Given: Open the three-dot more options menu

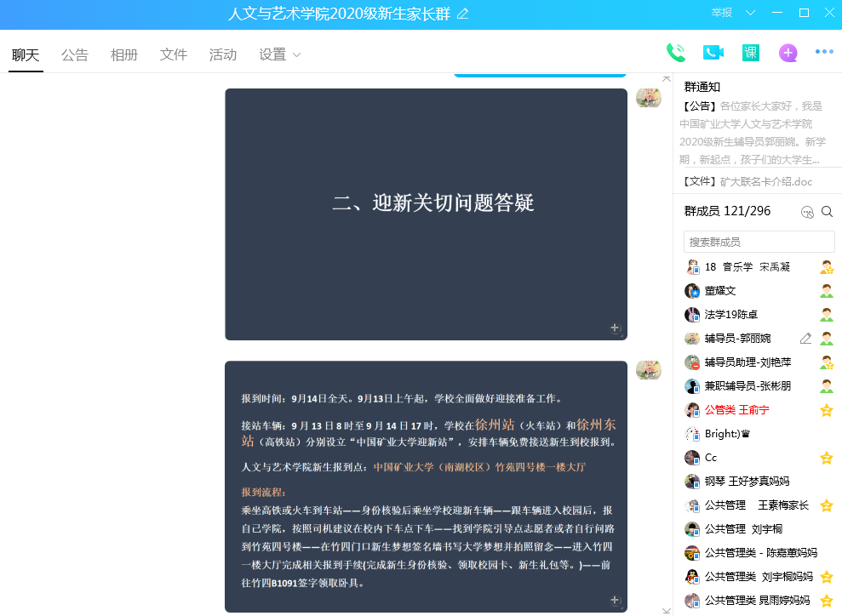Looking at the screenshot, I should [x=824, y=52].
